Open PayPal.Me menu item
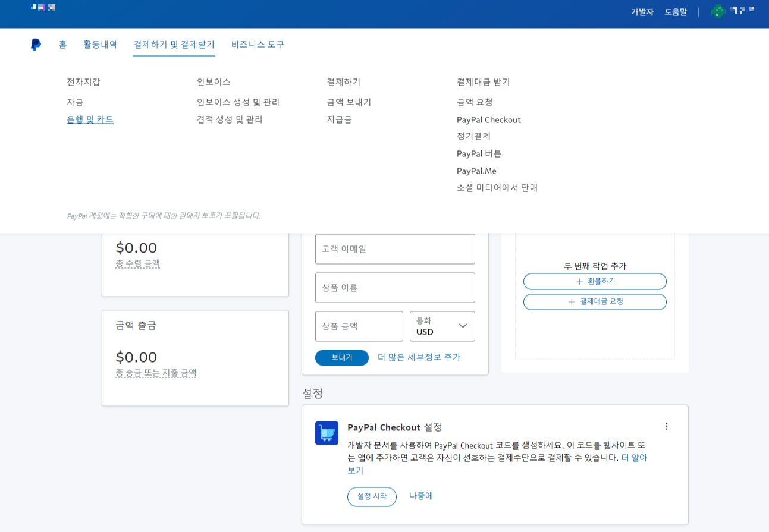Viewport: 769px width, 532px height. 476,171
